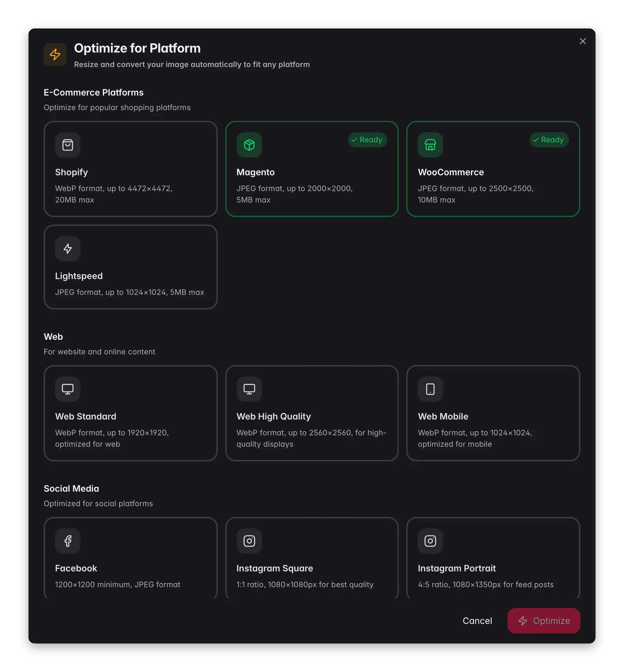The image size is (624, 672).
Task: Click the Instagram Square camera icon
Action: [x=249, y=541]
